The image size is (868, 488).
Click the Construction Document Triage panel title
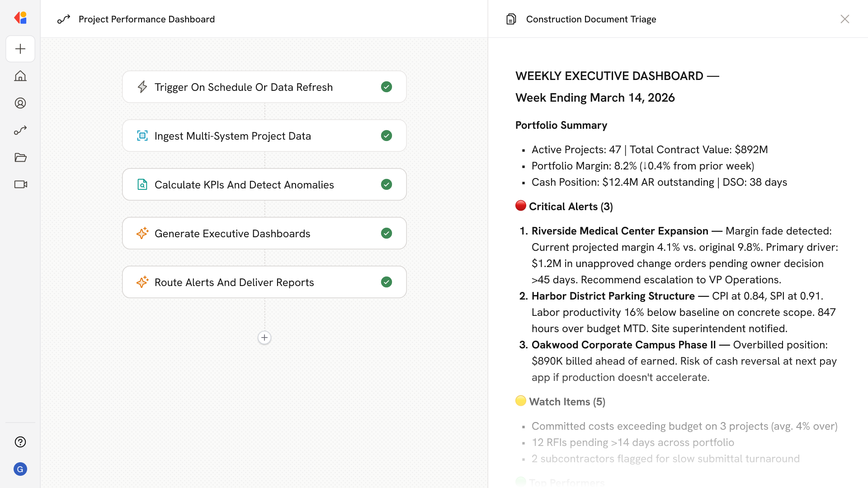coord(591,19)
